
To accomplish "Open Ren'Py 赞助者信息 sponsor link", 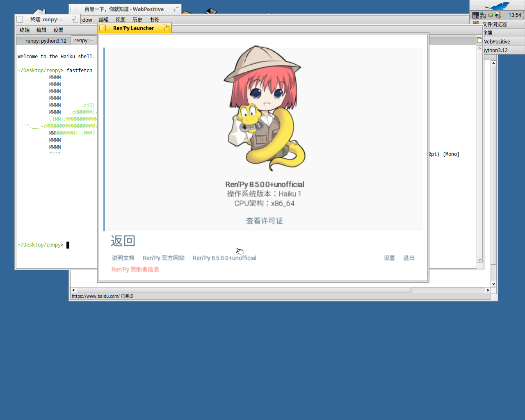I will (135, 269).
